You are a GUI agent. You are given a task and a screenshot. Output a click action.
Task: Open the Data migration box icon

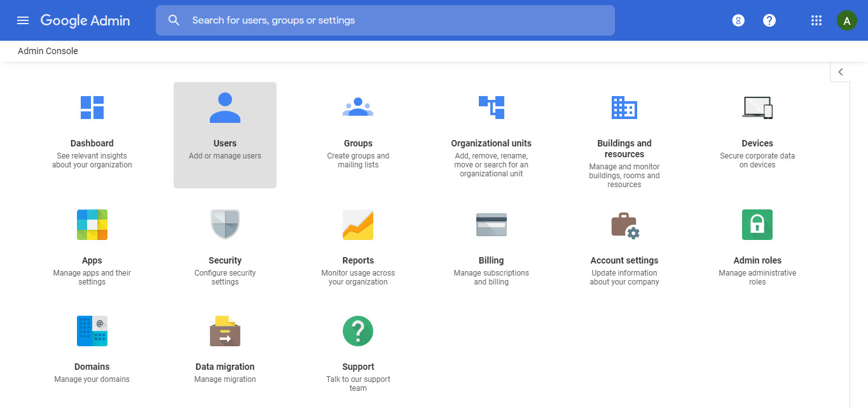225,331
